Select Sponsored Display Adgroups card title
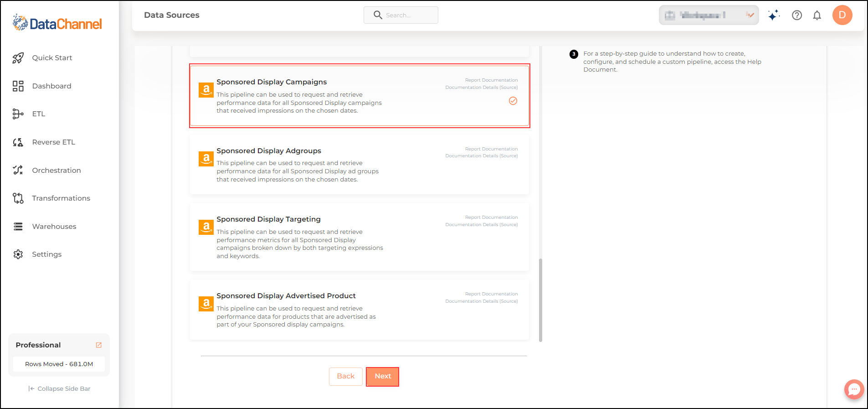The height and width of the screenshot is (409, 868). pos(269,151)
